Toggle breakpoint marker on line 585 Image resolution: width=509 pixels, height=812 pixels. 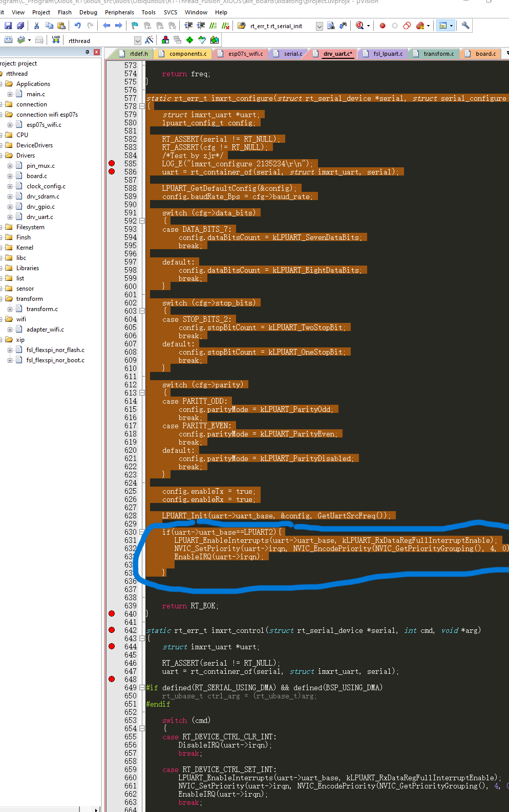(x=112, y=163)
